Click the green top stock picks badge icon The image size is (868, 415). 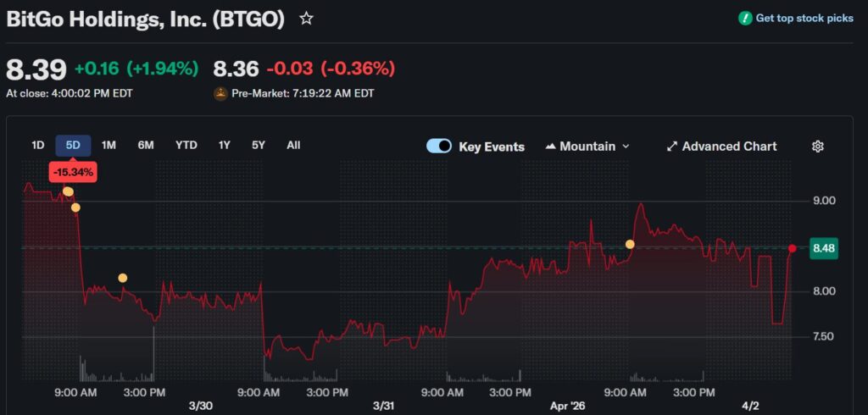coord(745,18)
